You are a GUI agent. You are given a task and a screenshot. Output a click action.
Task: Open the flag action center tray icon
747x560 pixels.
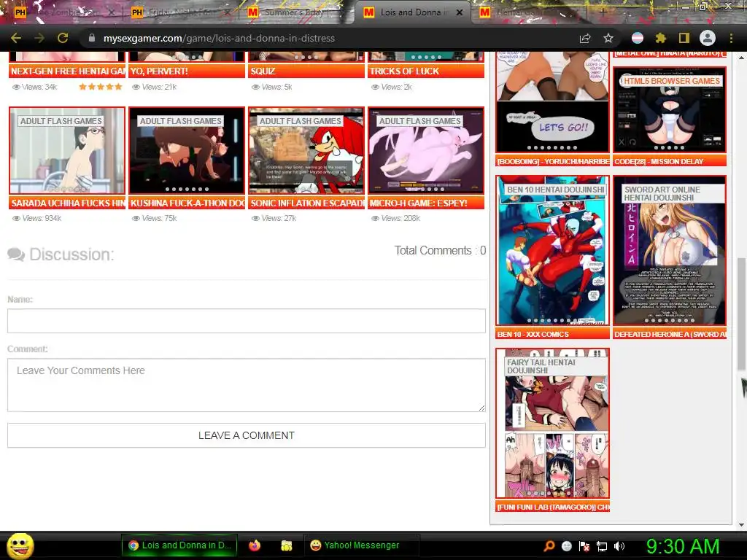tap(584, 545)
